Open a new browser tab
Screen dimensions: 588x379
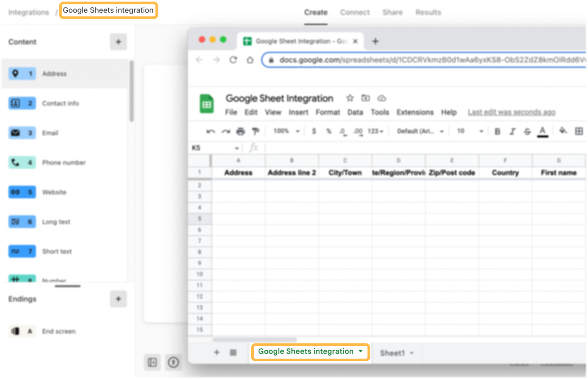375,41
